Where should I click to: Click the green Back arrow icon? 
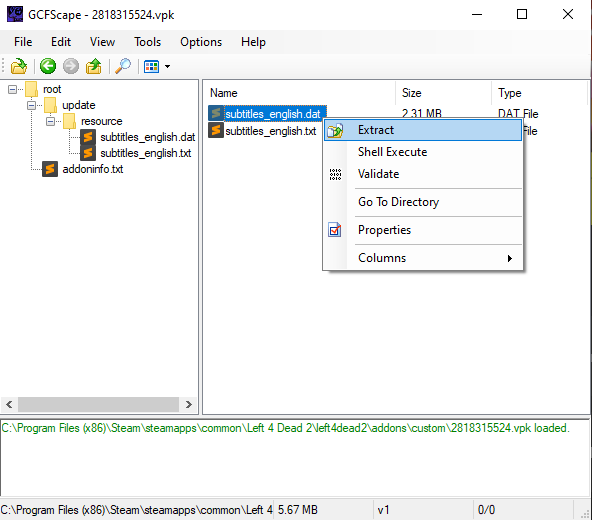(x=48, y=66)
